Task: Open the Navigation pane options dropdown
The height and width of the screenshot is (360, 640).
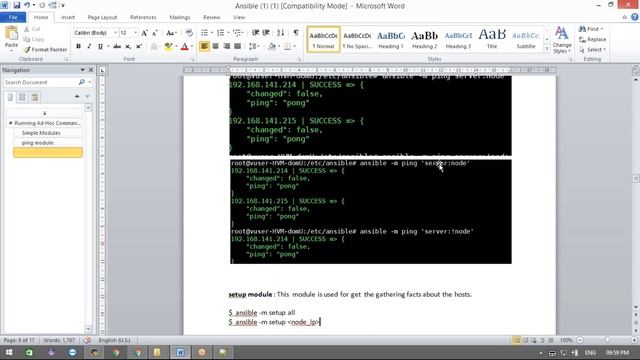Action: pyautogui.click(x=82, y=70)
